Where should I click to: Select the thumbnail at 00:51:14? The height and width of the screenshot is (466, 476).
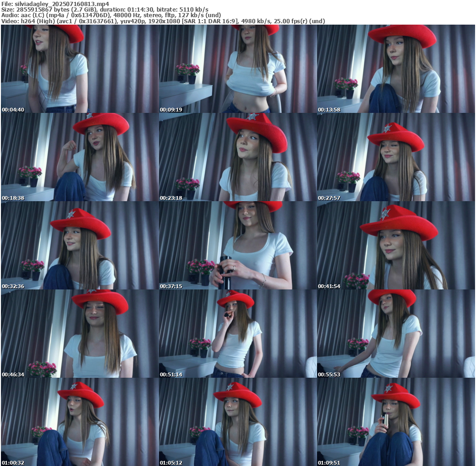238,334
